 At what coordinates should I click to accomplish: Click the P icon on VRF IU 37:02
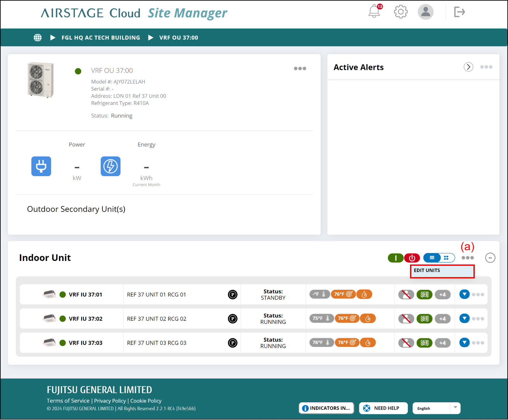pos(232,319)
